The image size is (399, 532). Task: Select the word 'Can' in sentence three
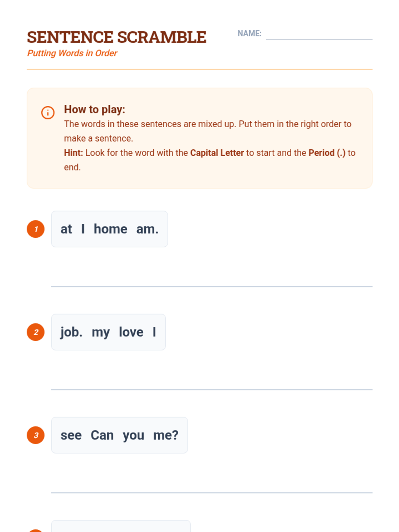(102, 435)
